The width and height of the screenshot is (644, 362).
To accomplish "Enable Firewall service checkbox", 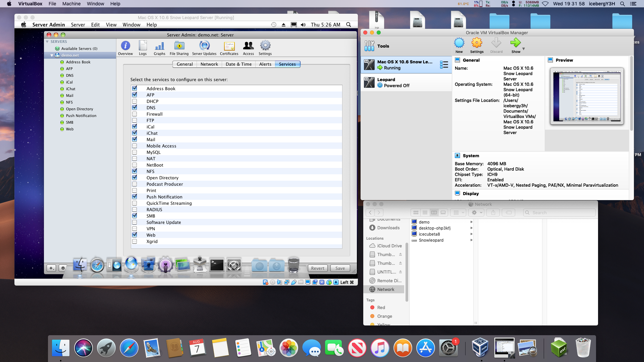I will pos(135,114).
